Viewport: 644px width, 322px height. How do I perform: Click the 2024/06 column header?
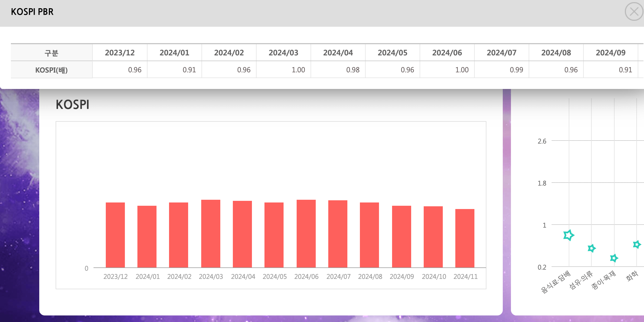(x=447, y=53)
